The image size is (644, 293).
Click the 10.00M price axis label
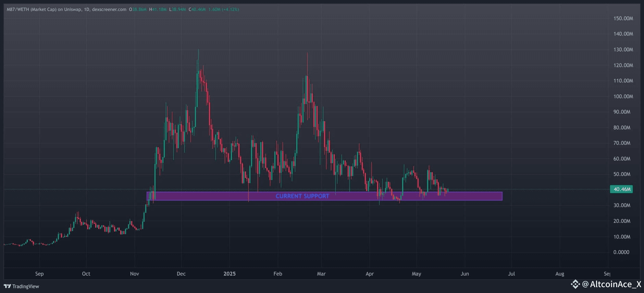(622, 237)
